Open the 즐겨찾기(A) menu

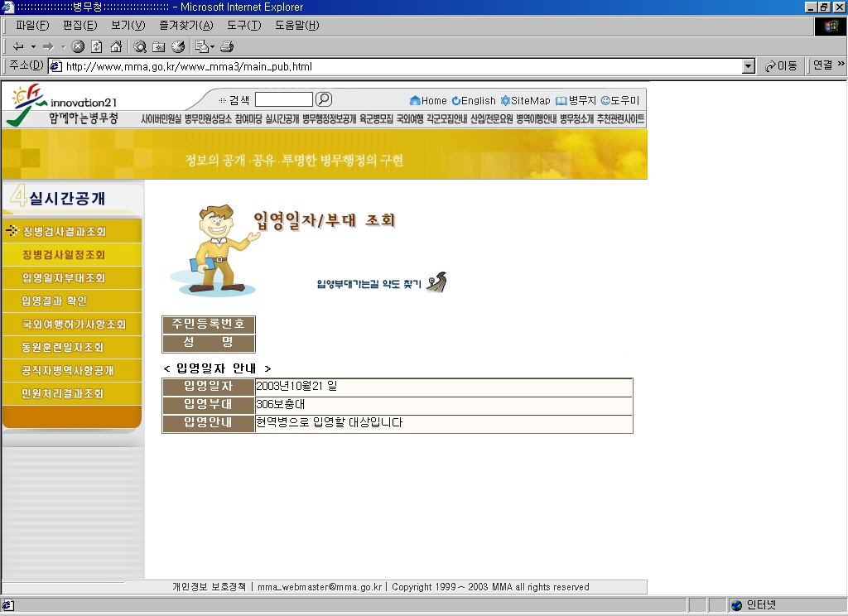pyautogui.click(x=186, y=26)
